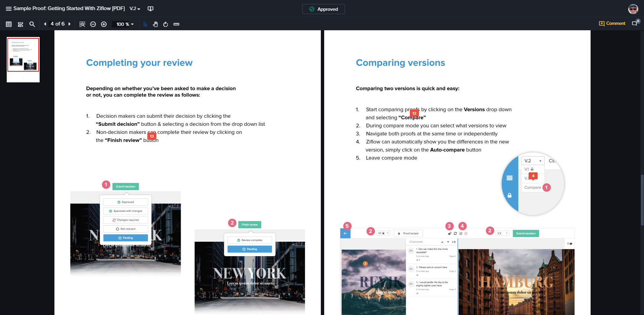The image size is (644, 315).
Task: Select the current page thumbnail in sidebar
Action: click(23, 55)
